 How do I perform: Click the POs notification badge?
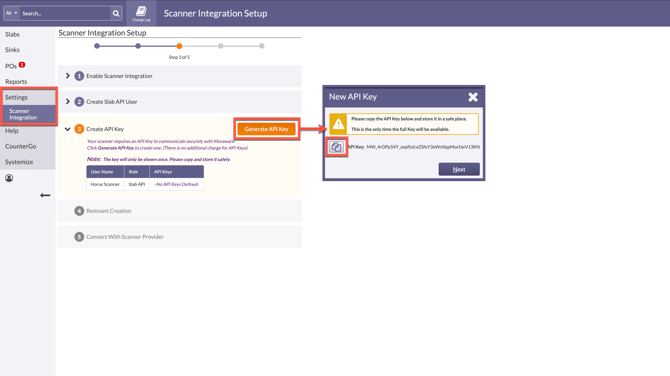coord(22,65)
